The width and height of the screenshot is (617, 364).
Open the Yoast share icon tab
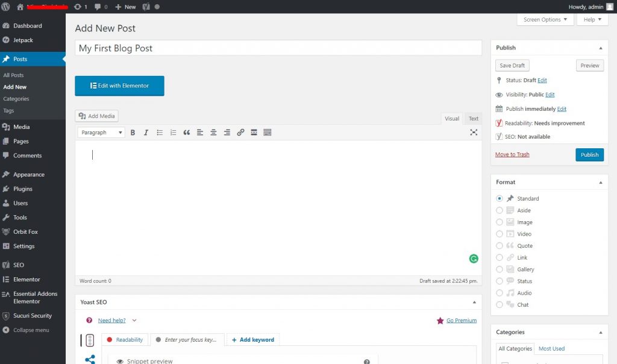pyautogui.click(x=90, y=359)
